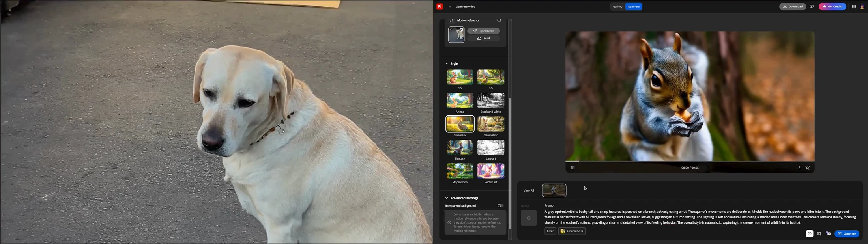Collapse the Style section

point(447,63)
